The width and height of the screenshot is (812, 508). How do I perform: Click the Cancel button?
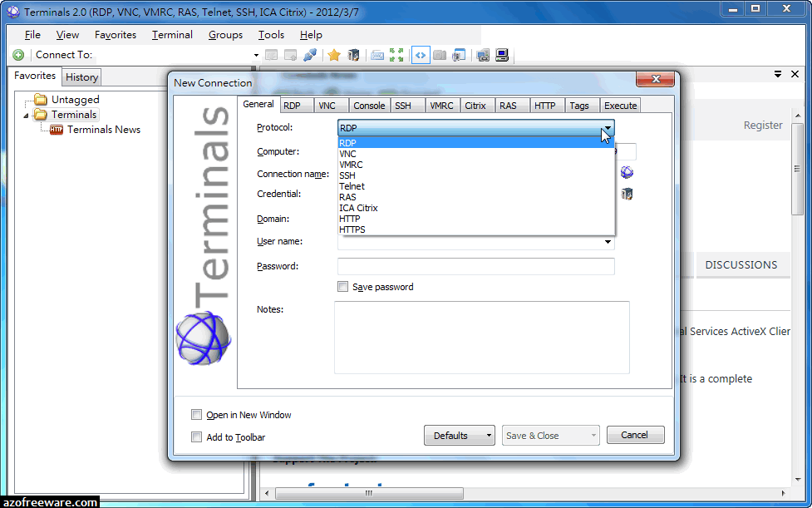(635, 435)
